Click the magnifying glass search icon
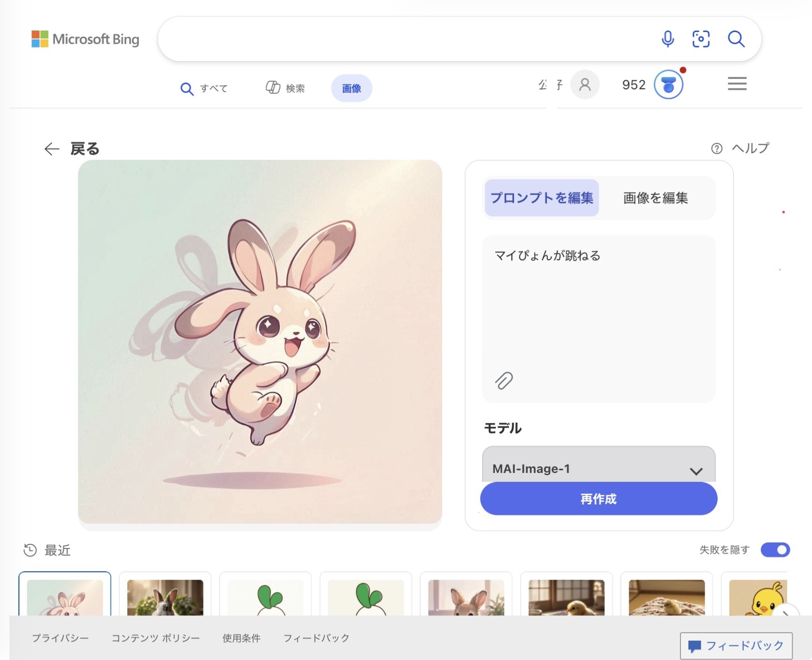This screenshot has width=812, height=660. pos(736,39)
